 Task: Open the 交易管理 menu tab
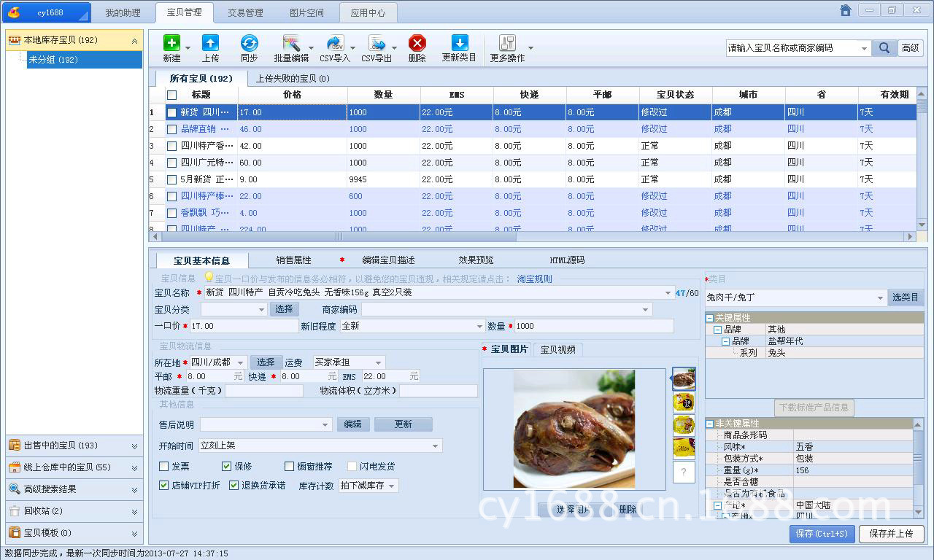[244, 12]
